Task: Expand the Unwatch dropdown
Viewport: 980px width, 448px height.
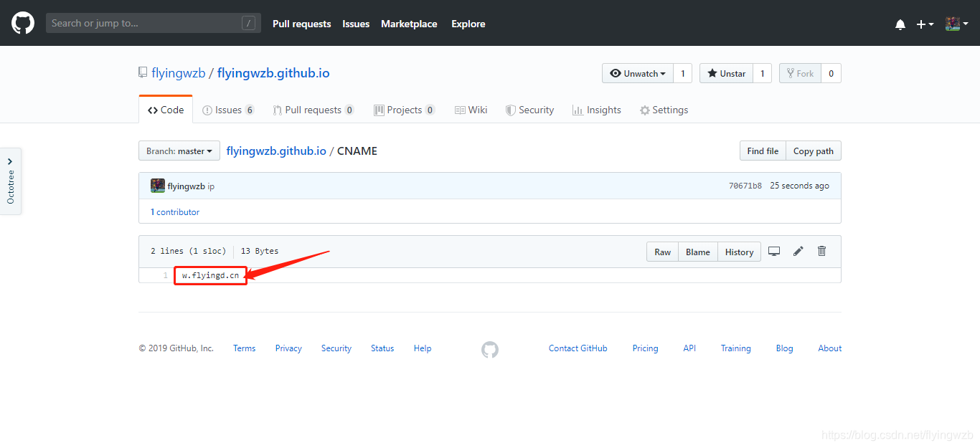Action: click(638, 73)
